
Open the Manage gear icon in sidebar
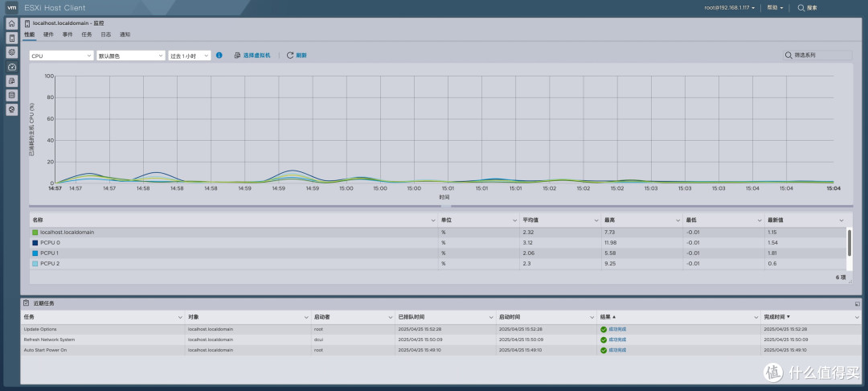[x=11, y=52]
